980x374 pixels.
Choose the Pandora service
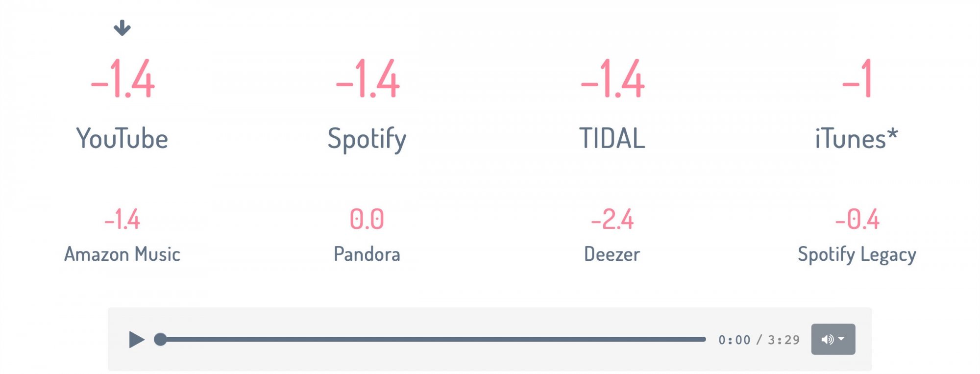click(367, 254)
